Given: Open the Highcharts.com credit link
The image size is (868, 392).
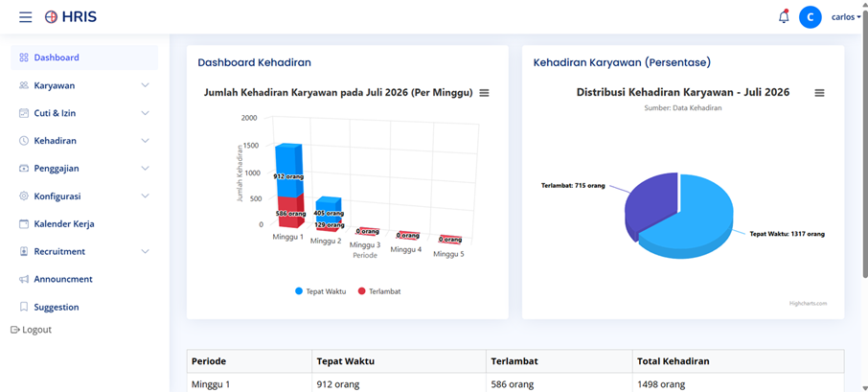Looking at the screenshot, I should click(x=809, y=304).
